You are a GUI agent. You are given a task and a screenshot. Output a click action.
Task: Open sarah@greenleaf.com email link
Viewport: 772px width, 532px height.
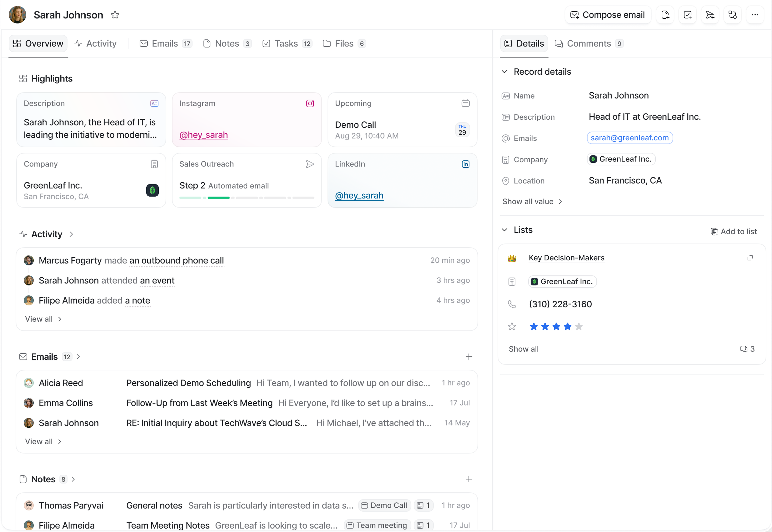(x=630, y=138)
